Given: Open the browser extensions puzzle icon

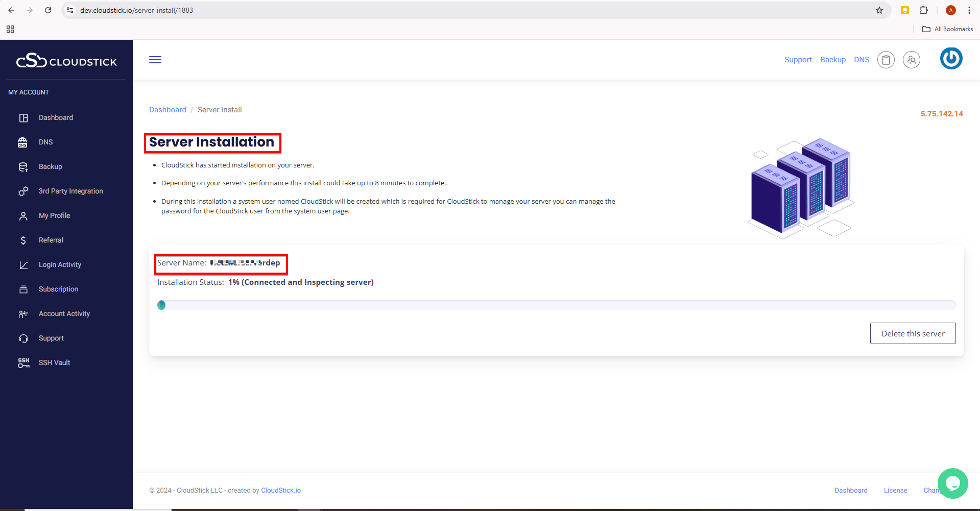Looking at the screenshot, I should [x=923, y=10].
